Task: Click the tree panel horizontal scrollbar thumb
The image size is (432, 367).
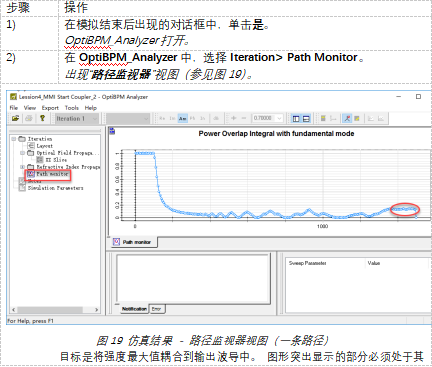Action: coord(50,310)
